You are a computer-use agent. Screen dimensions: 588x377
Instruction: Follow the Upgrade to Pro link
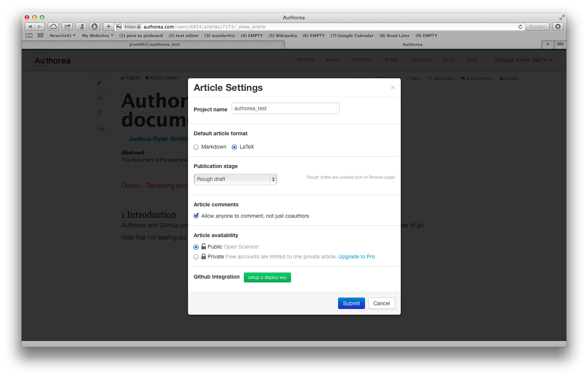[357, 257]
